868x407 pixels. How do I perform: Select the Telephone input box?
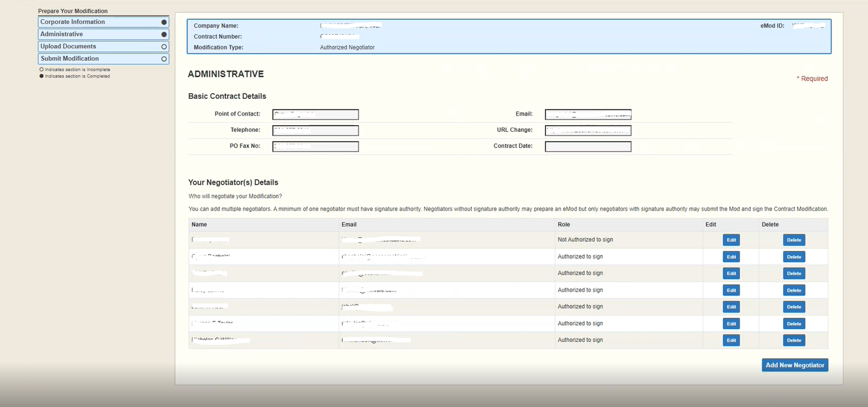(315, 130)
